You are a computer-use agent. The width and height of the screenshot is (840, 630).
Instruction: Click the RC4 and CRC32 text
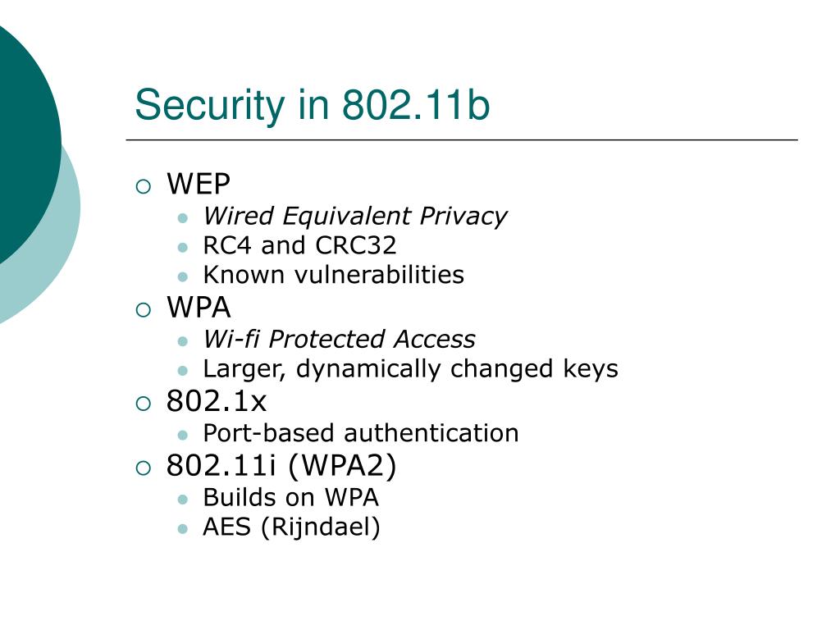(299, 245)
